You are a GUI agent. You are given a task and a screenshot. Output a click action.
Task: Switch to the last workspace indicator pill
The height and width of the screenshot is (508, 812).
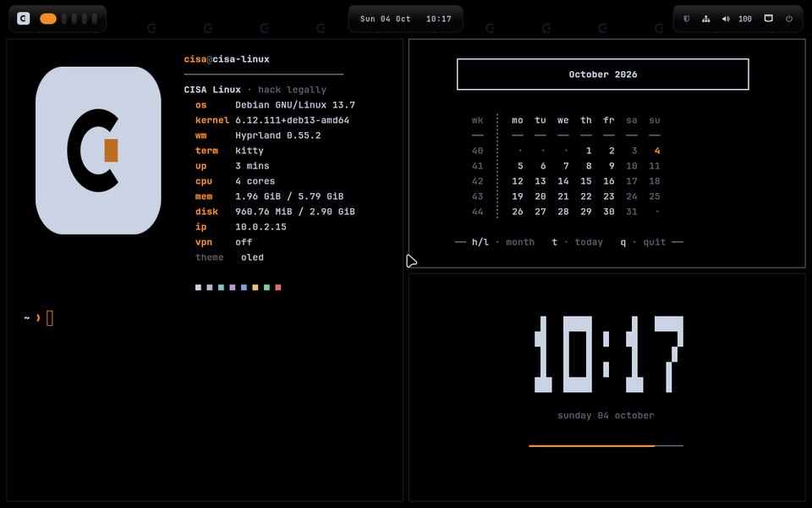pyautogui.click(x=94, y=19)
